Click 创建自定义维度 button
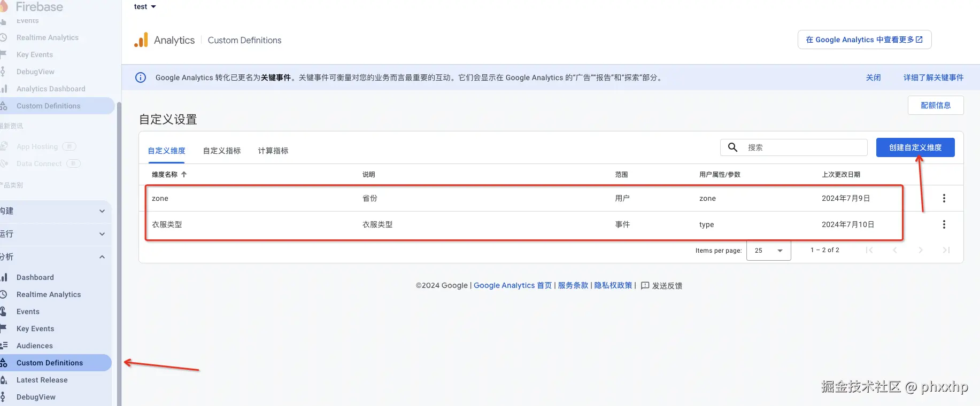Screen dimensions: 980x406 pyautogui.click(x=915, y=147)
